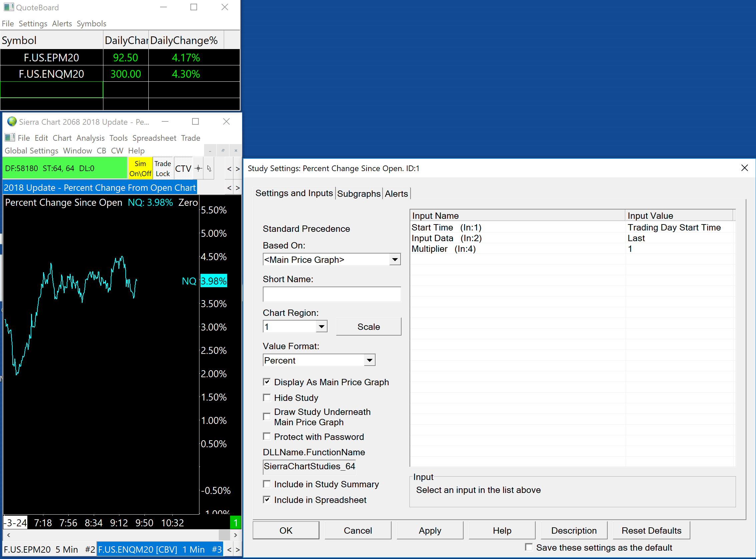Click chart tabs right scroll arrow
This screenshot has height=559, width=756.
pos(238,550)
